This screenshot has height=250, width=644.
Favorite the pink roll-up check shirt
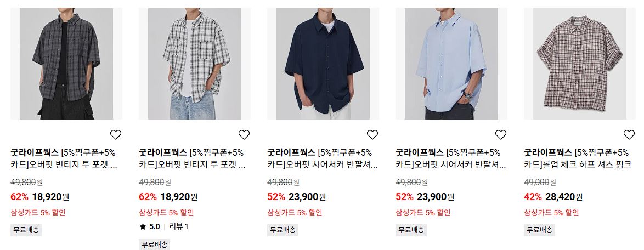629,135
